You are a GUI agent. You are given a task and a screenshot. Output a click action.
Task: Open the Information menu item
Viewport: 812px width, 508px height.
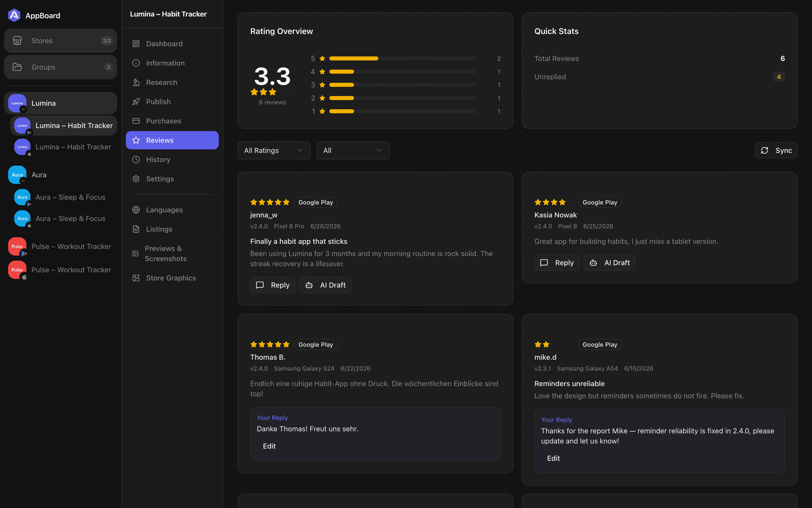[172, 63]
